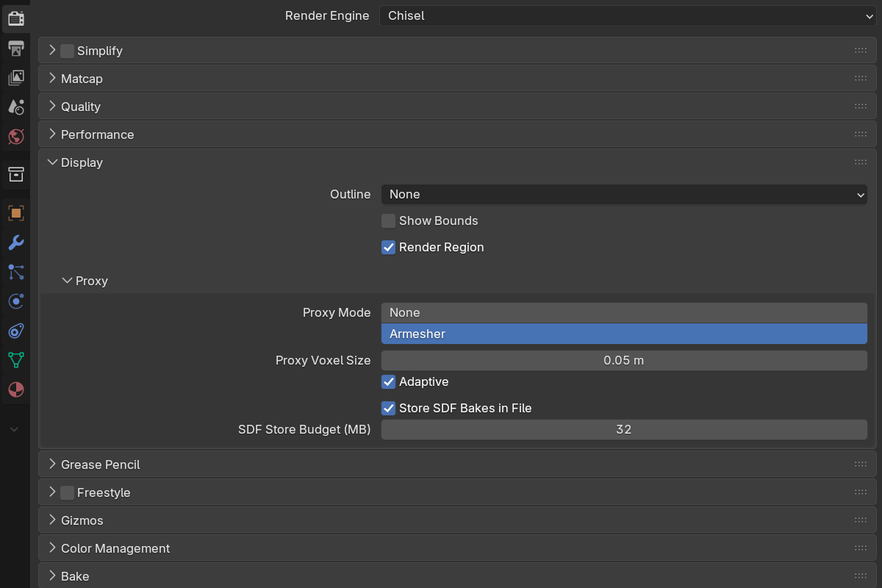The image size is (882, 588).
Task: Open the World properties tab icon
Action: click(x=15, y=137)
